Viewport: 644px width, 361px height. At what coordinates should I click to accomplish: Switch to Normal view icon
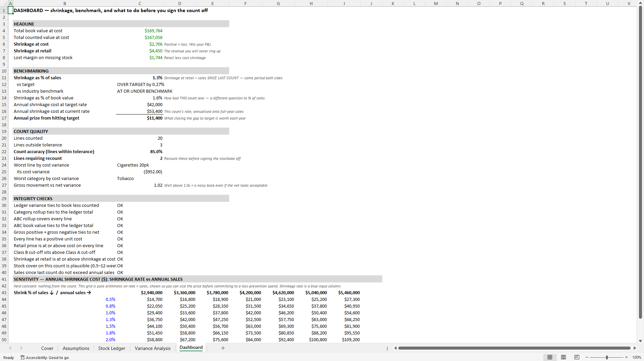click(550, 357)
